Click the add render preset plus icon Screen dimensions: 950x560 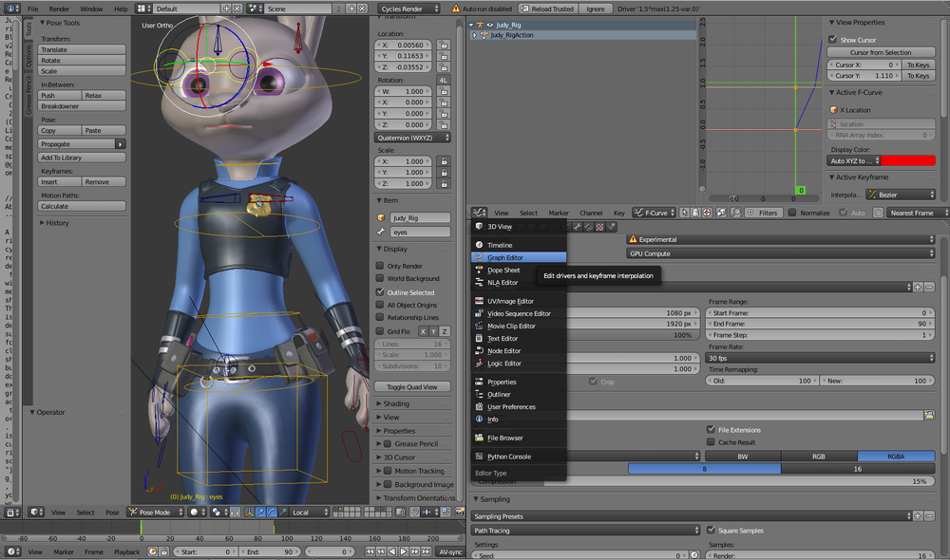[x=918, y=287]
